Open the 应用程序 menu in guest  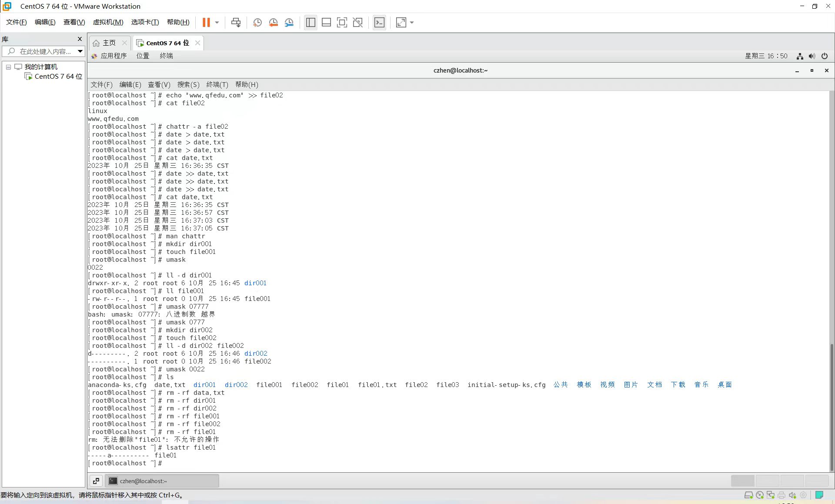(x=113, y=56)
